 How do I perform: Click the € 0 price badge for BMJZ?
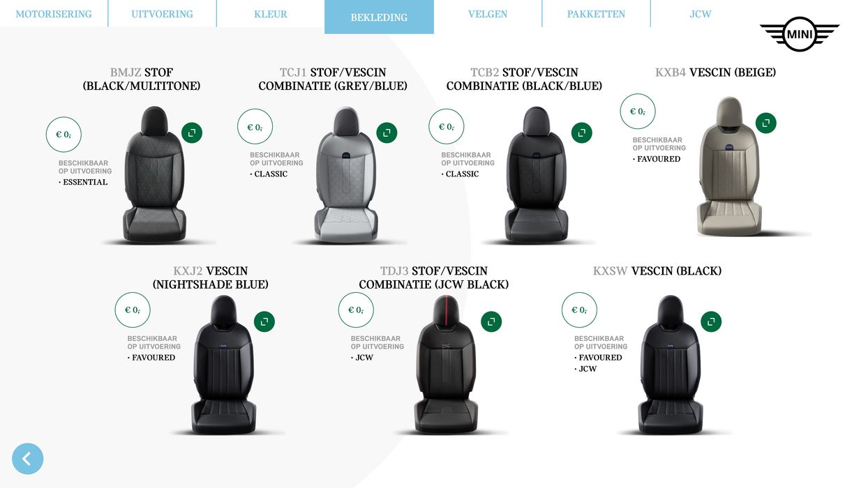pos(63,135)
